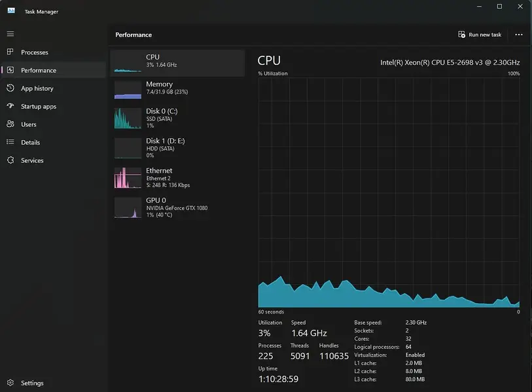Click Run new task button
Image resolution: width=532 pixels, height=392 pixels.
[x=480, y=35]
